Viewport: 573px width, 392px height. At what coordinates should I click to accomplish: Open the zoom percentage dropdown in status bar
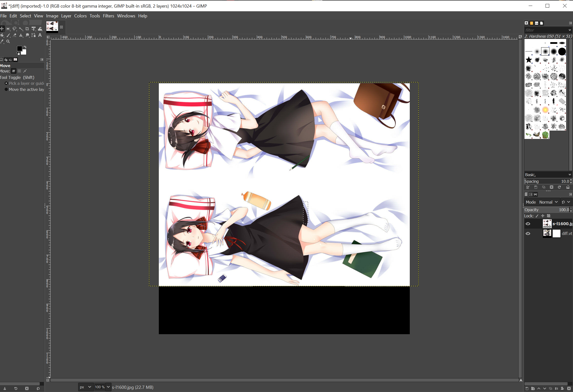[108, 387]
